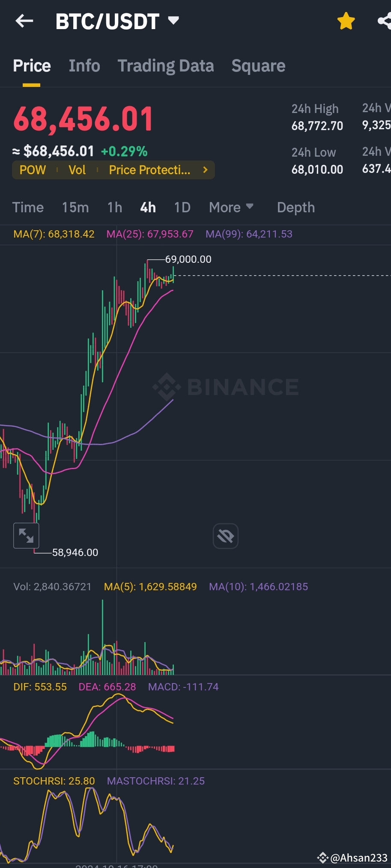Expand tags with the chevron arrow

pos(206,170)
